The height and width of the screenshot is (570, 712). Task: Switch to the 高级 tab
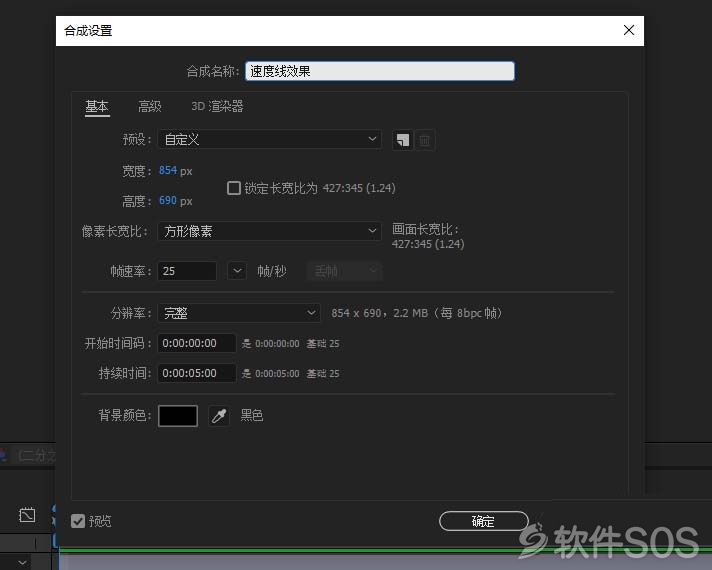pos(150,106)
